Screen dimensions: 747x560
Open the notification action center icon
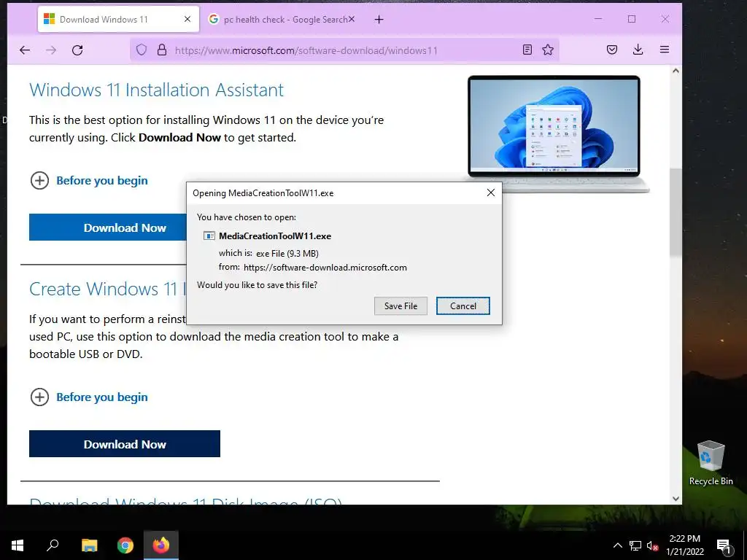pyautogui.click(x=724, y=547)
